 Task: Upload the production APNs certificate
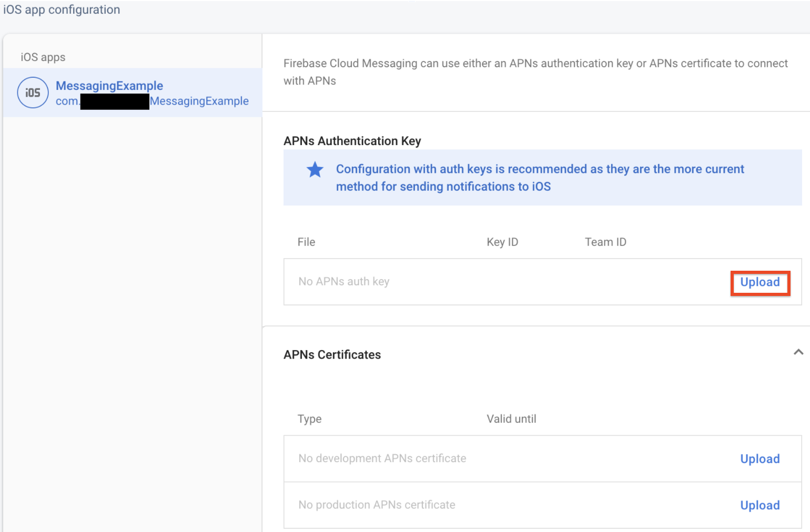(760, 505)
